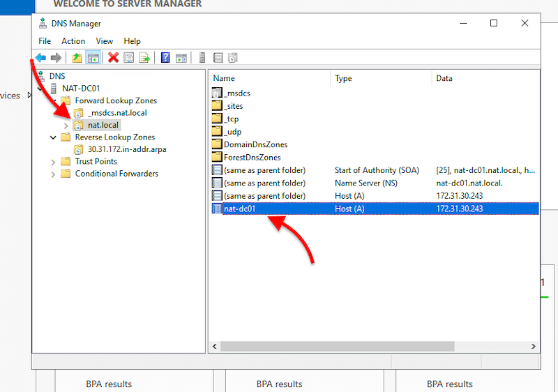Click the left BPA results link in Server Manager
This screenshot has height=392, width=558.
(109, 384)
